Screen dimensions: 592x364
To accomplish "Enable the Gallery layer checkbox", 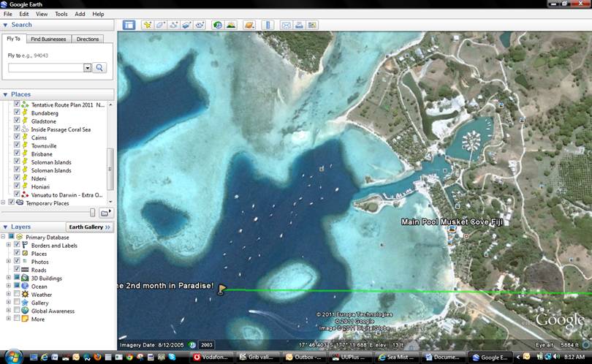I will coord(17,302).
